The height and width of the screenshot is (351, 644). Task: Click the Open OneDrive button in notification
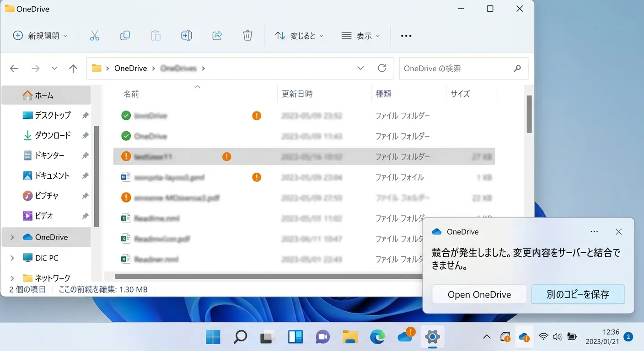[479, 295]
